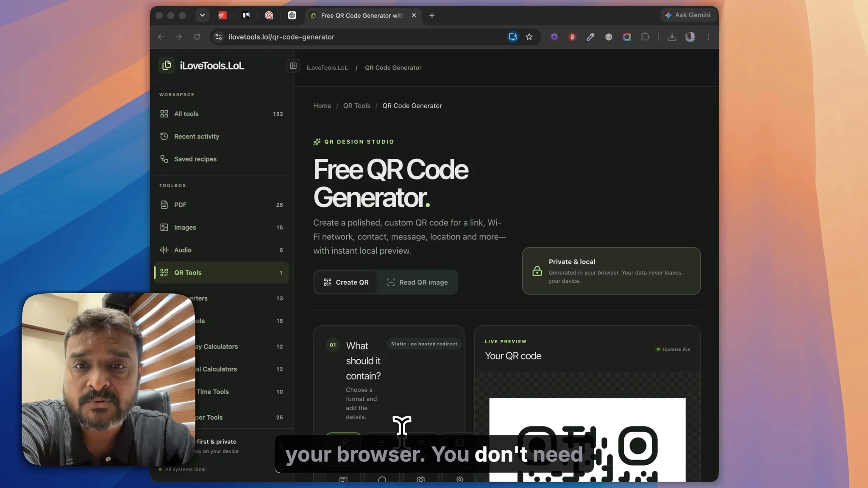Collapse the sidebar with the panel toggle icon

point(293,66)
